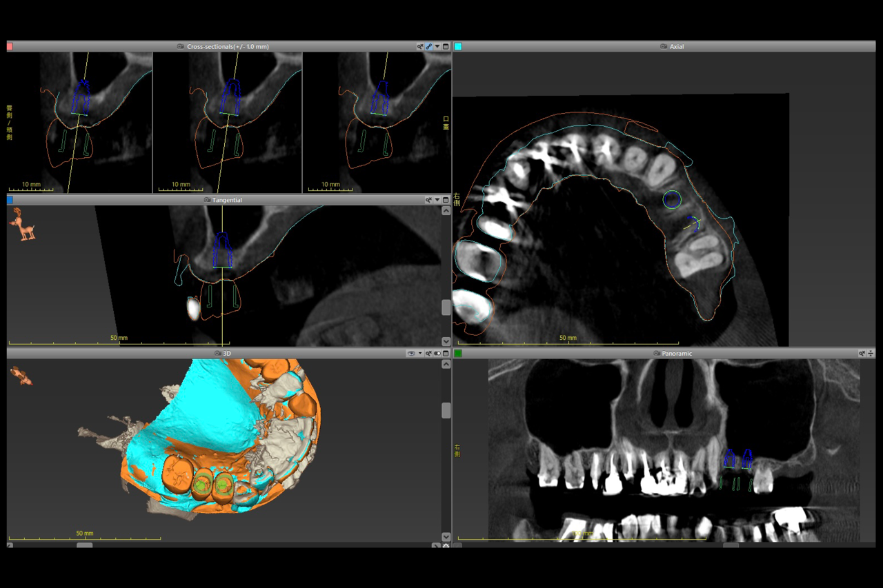Reset zoom in the Panoramic panel
This screenshot has width=883, height=588.
(x=862, y=354)
